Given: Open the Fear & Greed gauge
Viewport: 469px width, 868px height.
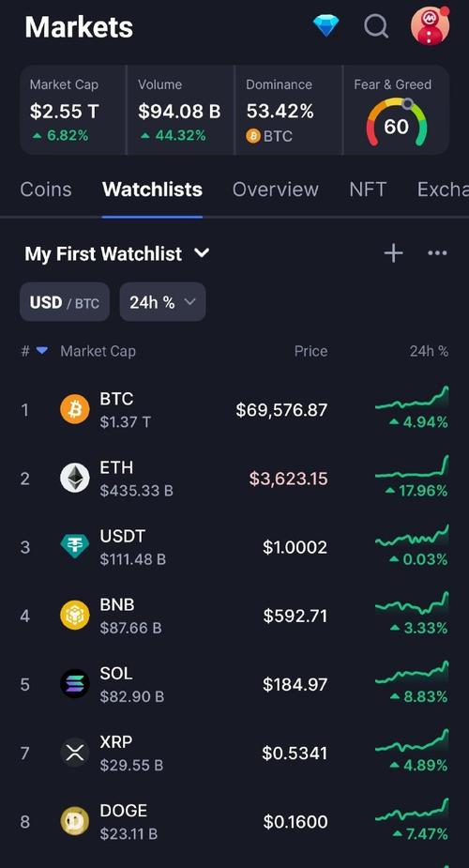Looking at the screenshot, I should point(396,110).
